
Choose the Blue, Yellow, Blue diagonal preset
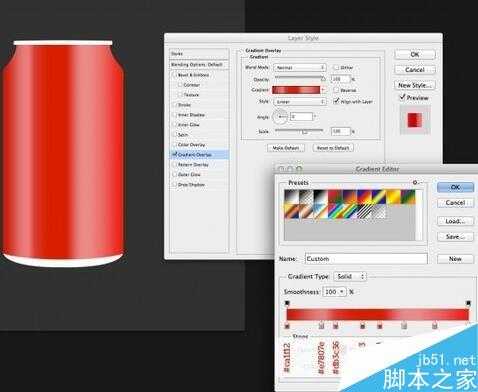379,197
